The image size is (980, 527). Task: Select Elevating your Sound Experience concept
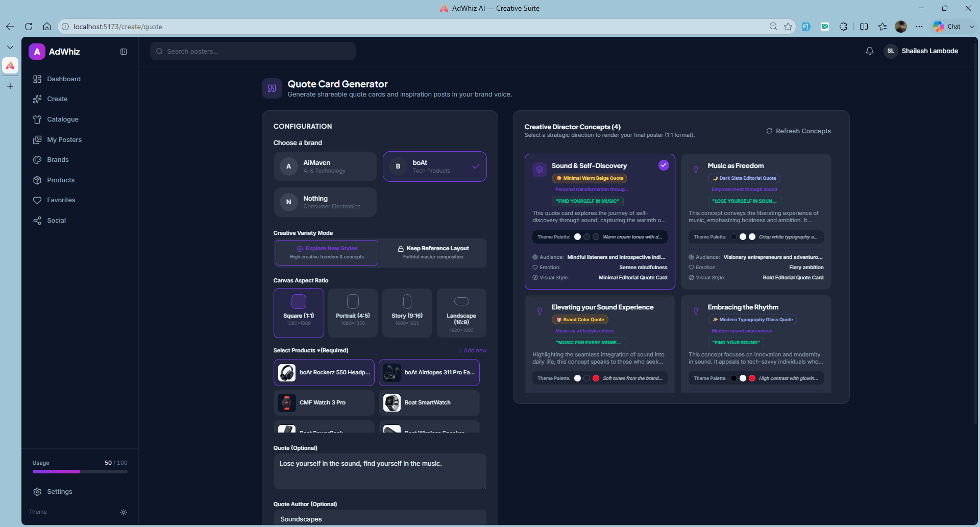click(x=600, y=344)
